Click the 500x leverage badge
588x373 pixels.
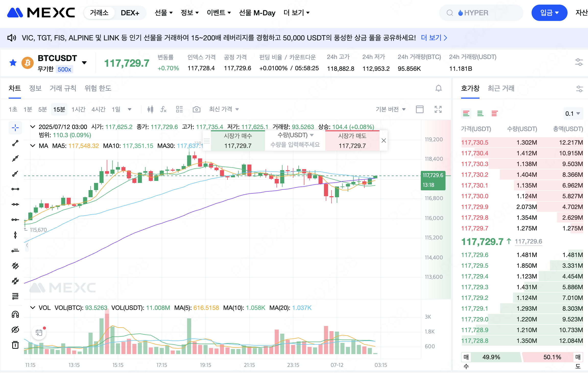(x=64, y=69)
